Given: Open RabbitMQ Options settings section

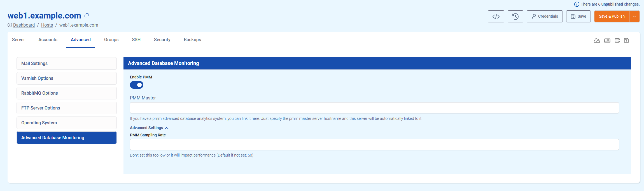Looking at the screenshot, I should point(67,93).
